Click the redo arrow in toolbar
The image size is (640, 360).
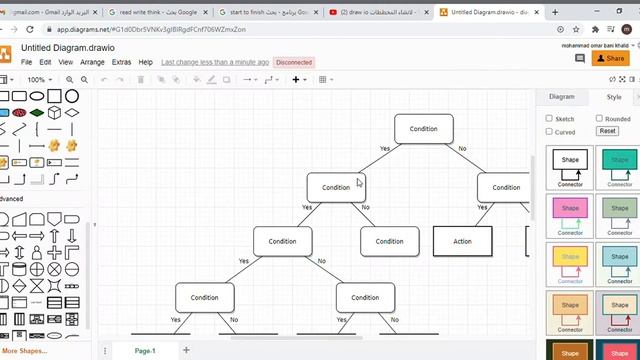click(120, 80)
